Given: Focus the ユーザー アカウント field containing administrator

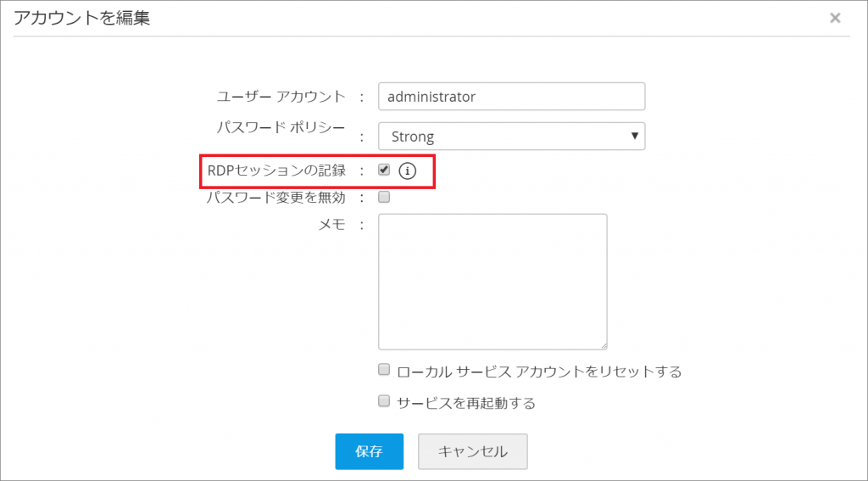Looking at the screenshot, I should click(511, 96).
